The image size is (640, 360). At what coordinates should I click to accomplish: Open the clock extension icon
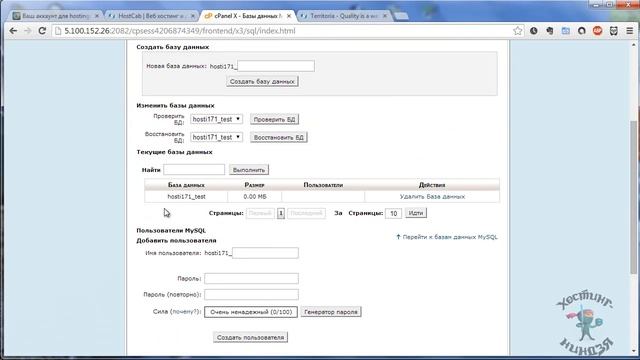(x=533, y=31)
